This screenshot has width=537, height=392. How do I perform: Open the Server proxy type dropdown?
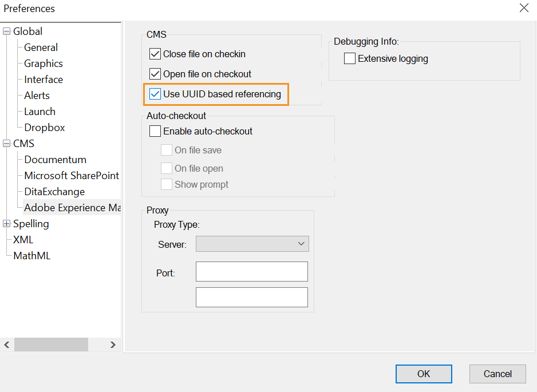252,244
